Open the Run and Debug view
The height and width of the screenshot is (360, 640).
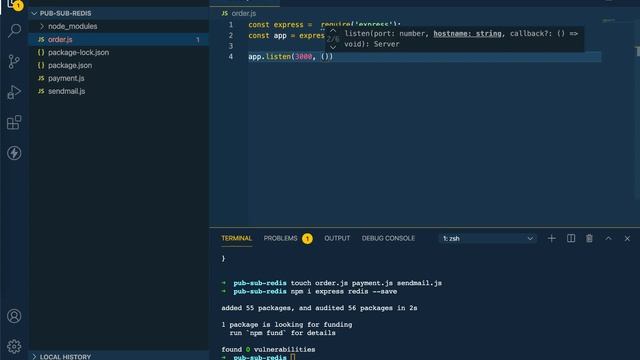pos(14,92)
